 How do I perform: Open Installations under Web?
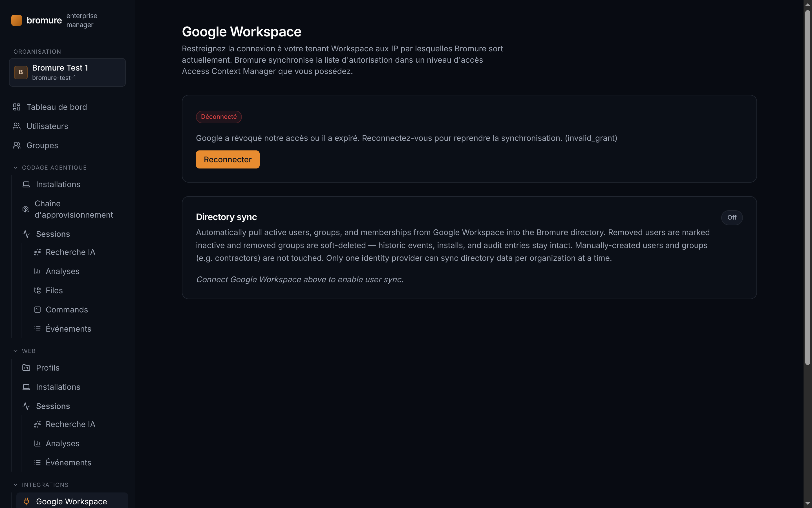58,387
